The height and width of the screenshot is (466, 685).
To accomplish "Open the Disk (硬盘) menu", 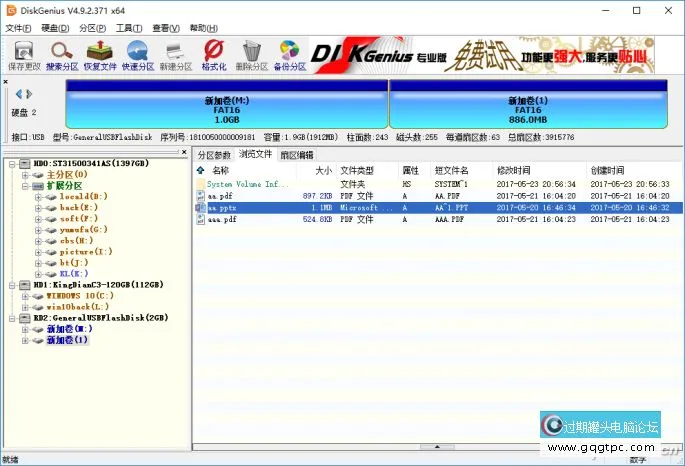I will (55, 28).
